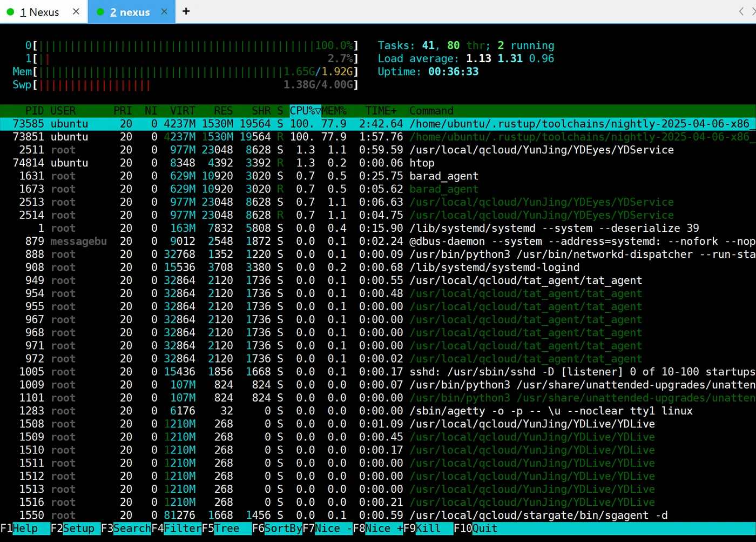Select process row PID 73851
756x542 pixels.
[378, 137]
